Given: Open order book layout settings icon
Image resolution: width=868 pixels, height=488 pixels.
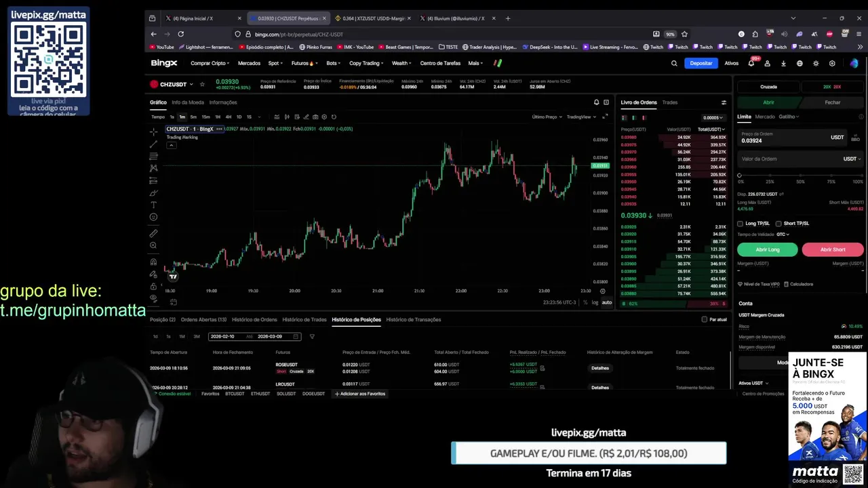Looking at the screenshot, I should [x=724, y=102].
